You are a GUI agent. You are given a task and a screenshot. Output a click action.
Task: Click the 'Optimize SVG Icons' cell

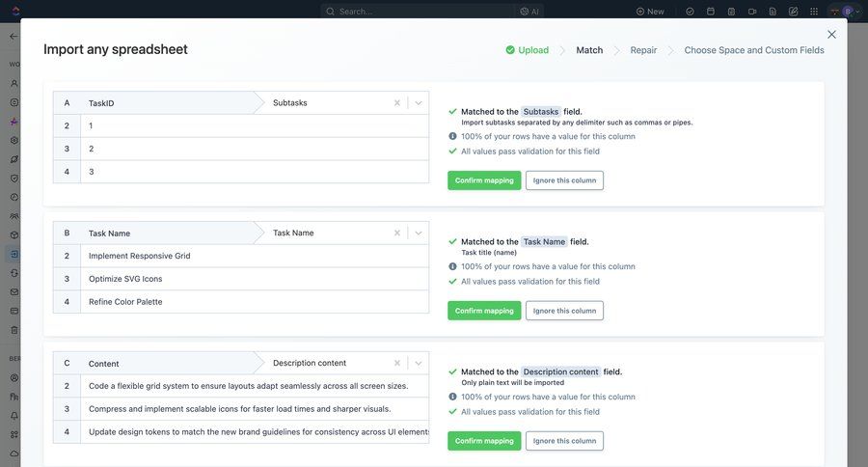[255, 279]
